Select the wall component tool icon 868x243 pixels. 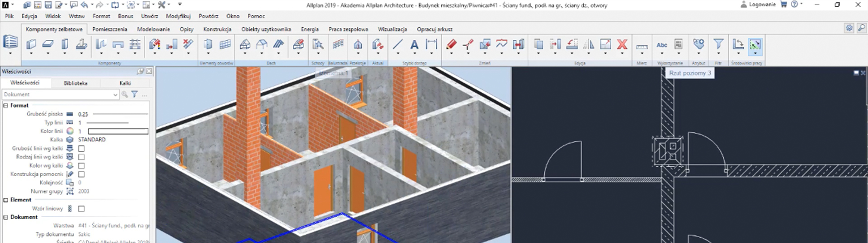(31, 44)
